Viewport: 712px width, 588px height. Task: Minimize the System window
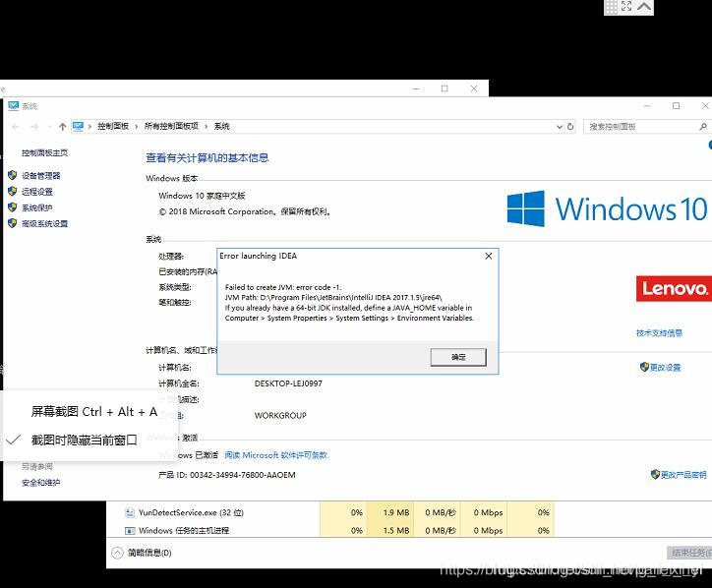point(647,106)
